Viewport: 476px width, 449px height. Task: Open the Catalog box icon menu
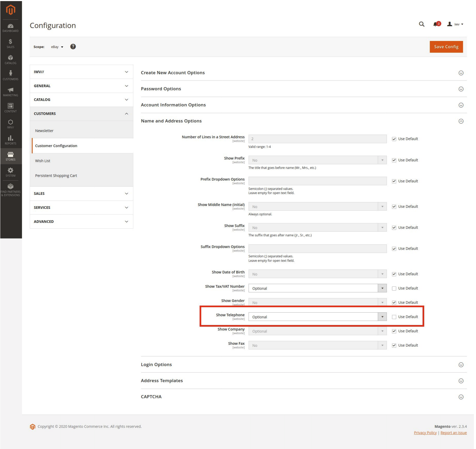tap(10, 60)
